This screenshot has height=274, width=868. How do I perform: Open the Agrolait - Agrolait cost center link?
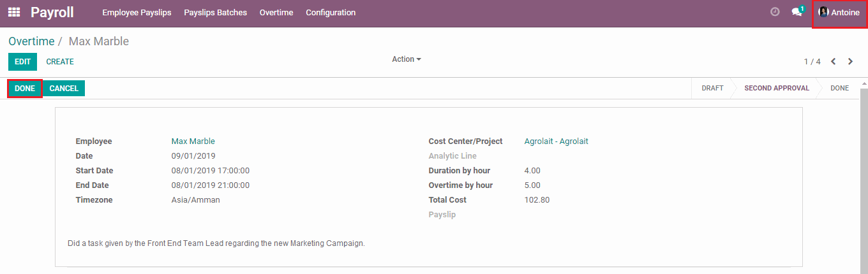pos(556,141)
